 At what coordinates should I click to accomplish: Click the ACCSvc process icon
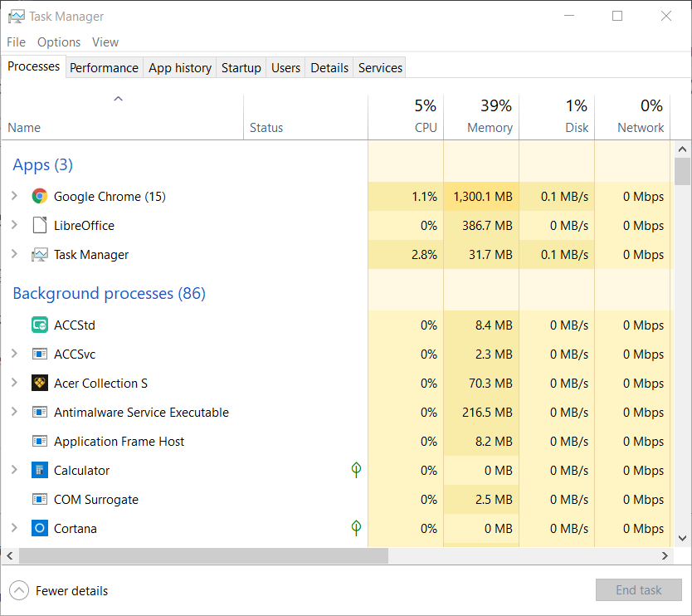click(x=40, y=354)
